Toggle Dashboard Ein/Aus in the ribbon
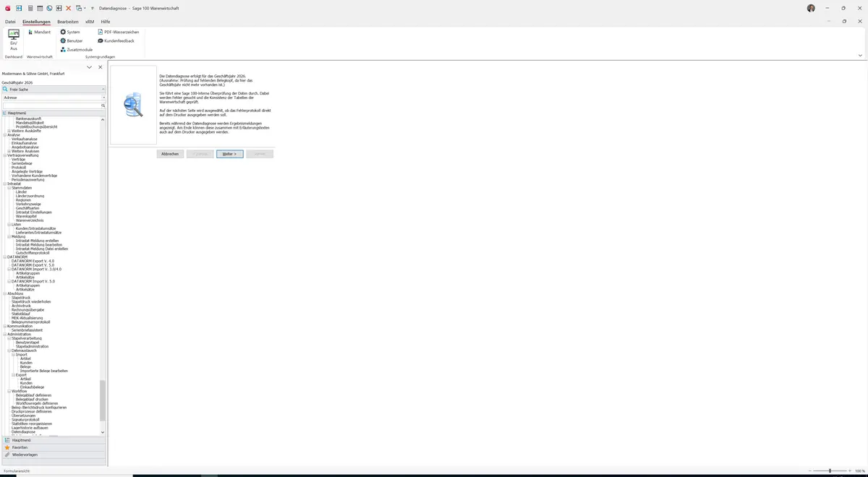The width and height of the screenshot is (868, 477). point(14,40)
